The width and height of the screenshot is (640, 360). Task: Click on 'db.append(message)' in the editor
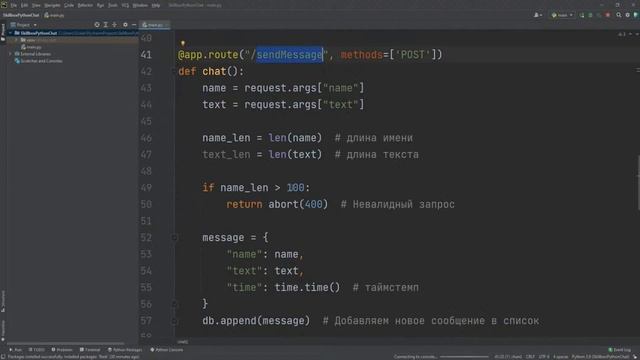pyautogui.click(x=256, y=321)
